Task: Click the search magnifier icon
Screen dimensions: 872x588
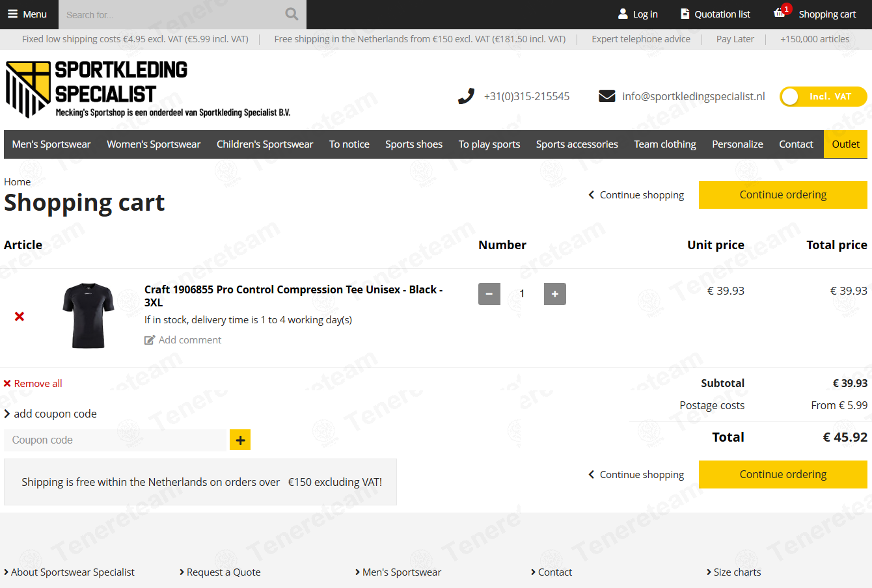Action: point(292,14)
